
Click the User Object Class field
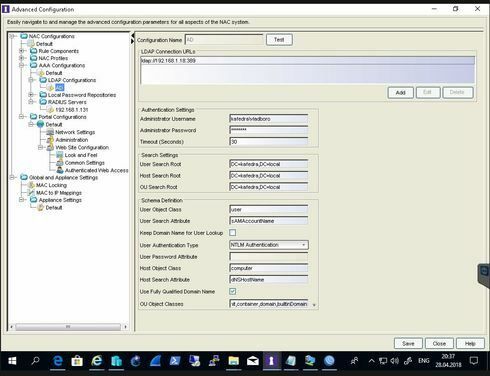pyautogui.click(x=269, y=209)
